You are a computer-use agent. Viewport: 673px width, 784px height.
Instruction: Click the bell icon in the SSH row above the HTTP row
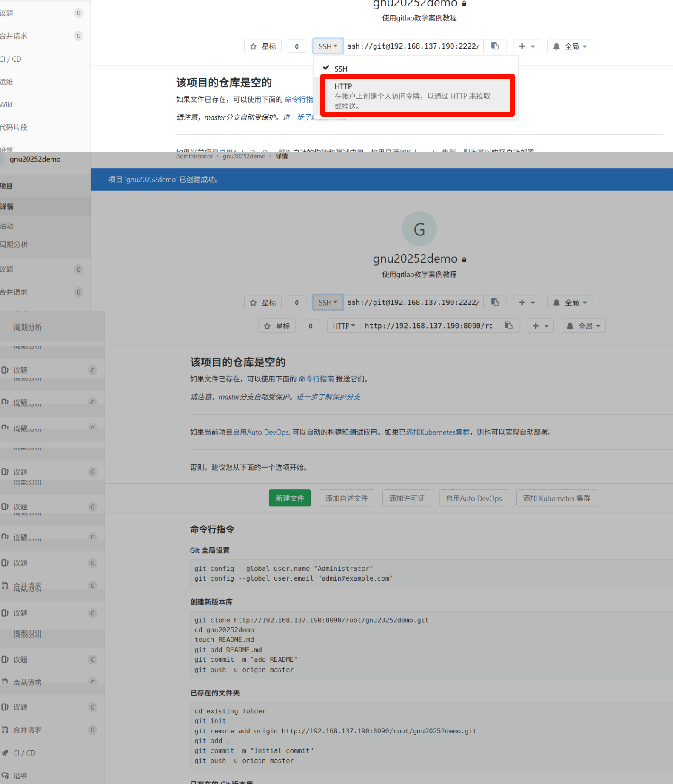click(556, 303)
